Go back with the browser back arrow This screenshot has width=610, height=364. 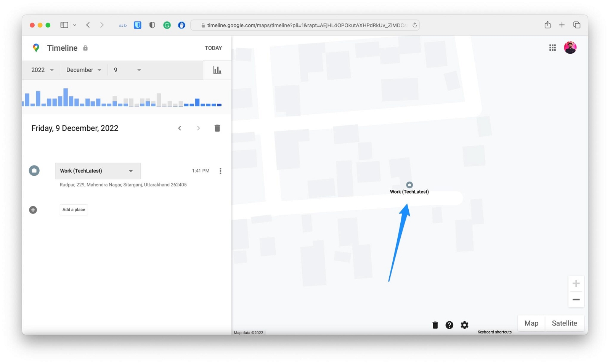[88, 25]
